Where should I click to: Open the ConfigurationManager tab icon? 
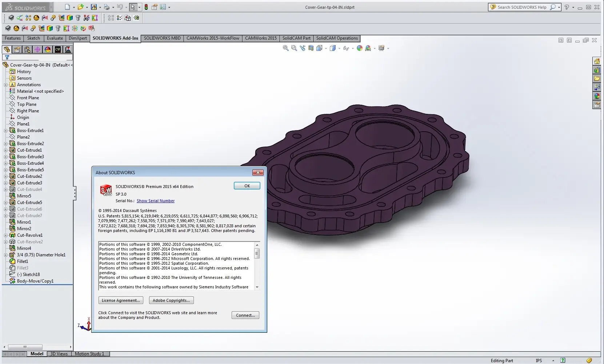(x=27, y=49)
